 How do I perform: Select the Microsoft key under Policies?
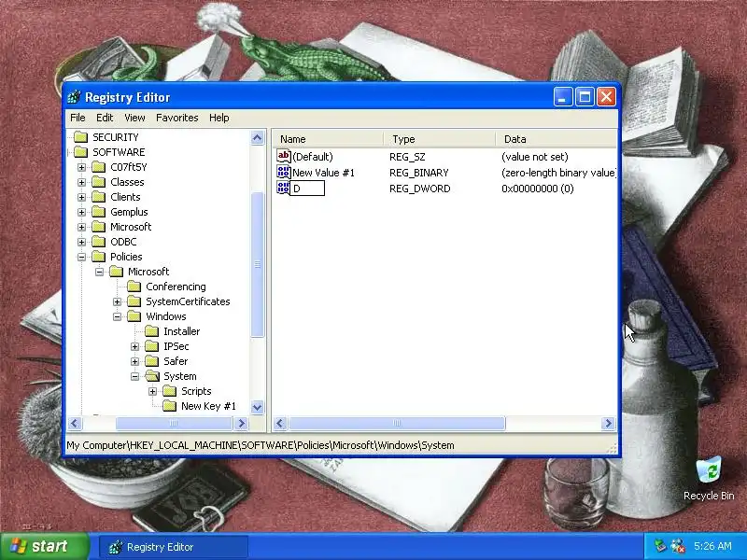pos(148,272)
